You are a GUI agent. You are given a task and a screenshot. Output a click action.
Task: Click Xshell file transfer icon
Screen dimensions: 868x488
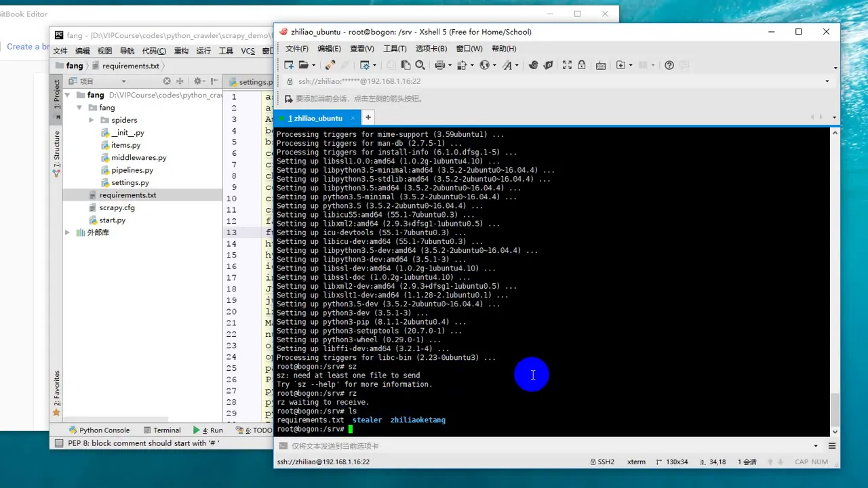(462, 65)
